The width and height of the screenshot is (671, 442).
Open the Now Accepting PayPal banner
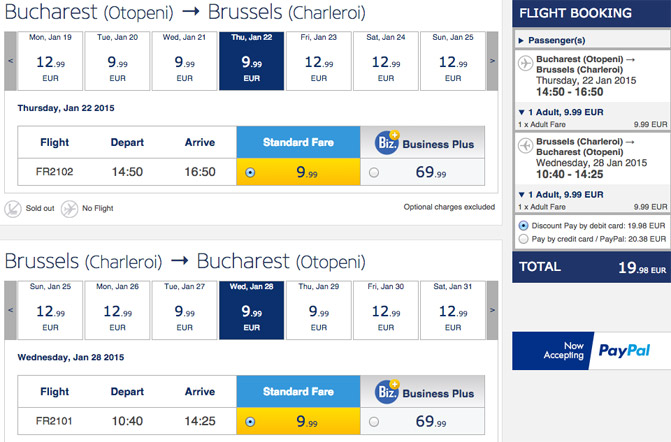591,350
